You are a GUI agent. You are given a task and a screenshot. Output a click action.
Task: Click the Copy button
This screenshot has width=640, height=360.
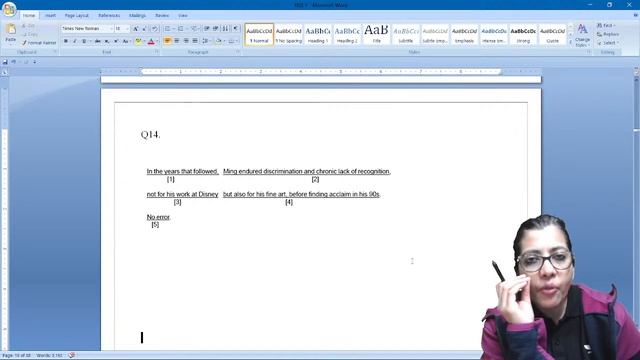click(x=29, y=34)
